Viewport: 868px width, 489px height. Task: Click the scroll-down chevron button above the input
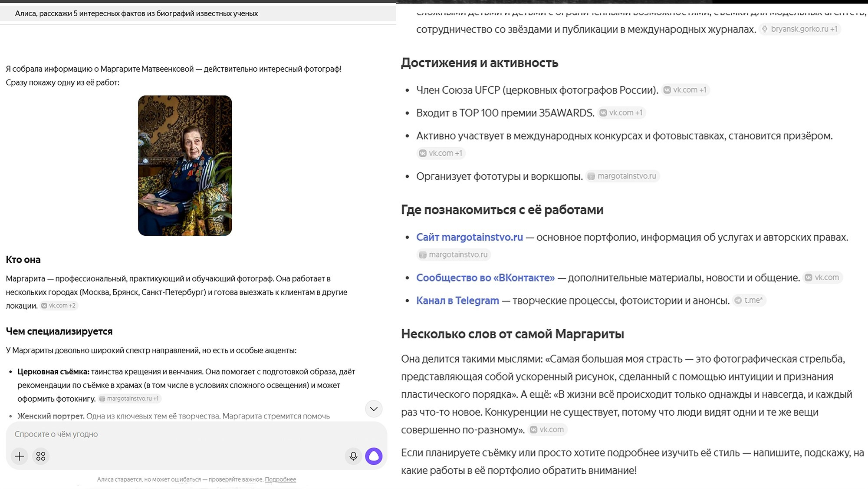(x=374, y=409)
